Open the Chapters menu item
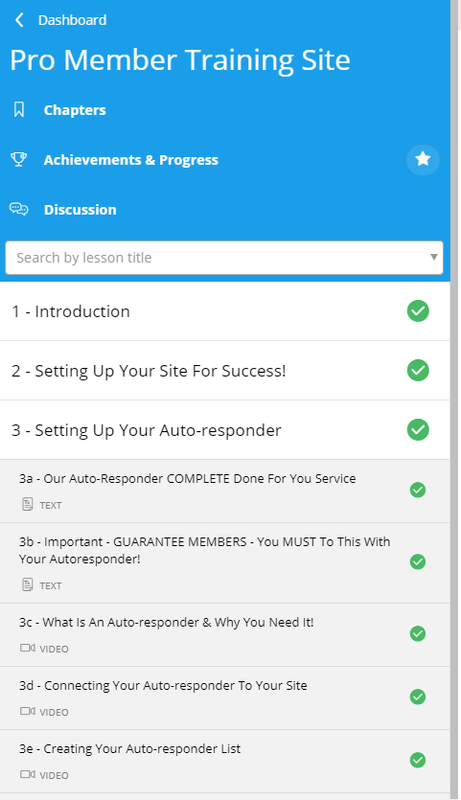Screen dimensions: 461x800 point(74,110)
